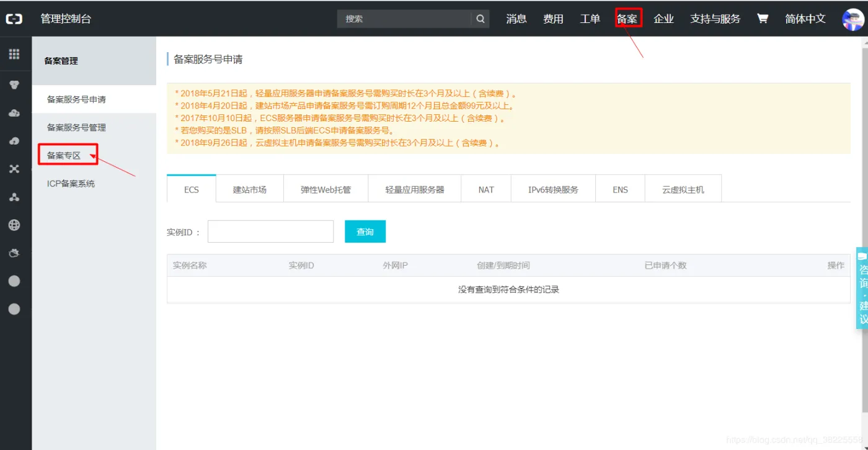Image resolution: width=868 pixels, height=450 pixels.
Task: Click the 备案服务号申请 page title
Action: point(208,60)
